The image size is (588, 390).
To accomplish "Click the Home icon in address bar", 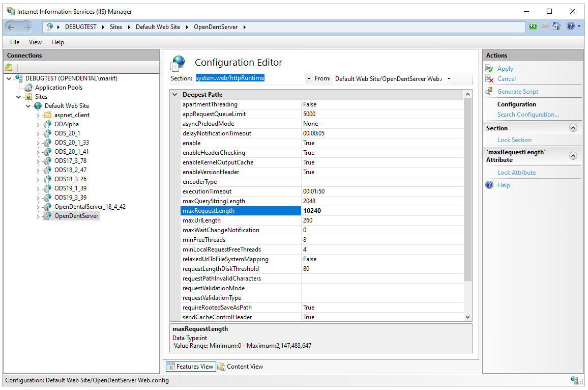I will tap(556, 26).
